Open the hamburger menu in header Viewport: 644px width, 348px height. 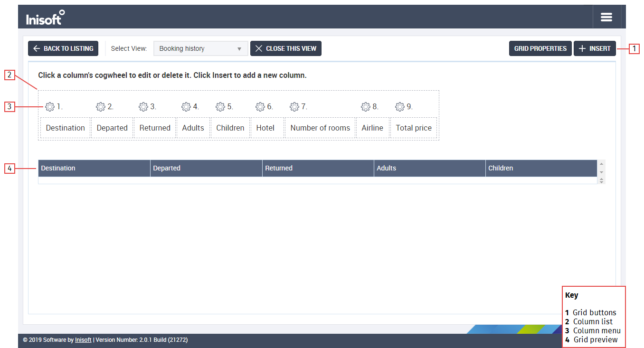pyautogui.click(x=606, y=17)
